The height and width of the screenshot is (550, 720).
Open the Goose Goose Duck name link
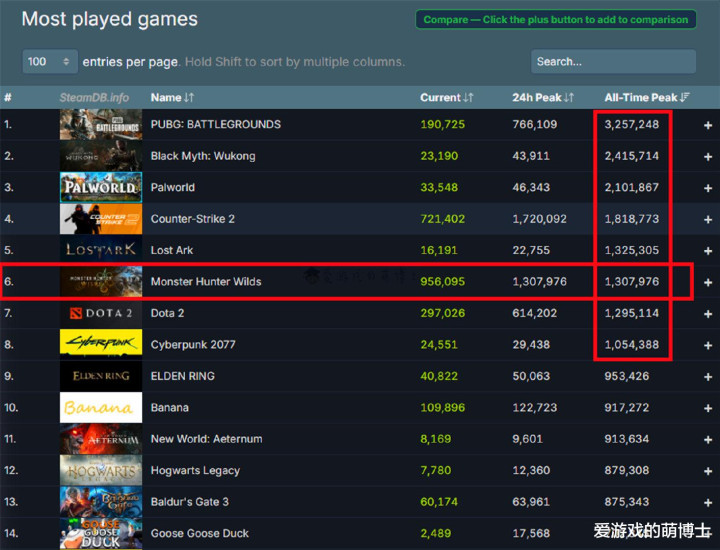[200, 533]
